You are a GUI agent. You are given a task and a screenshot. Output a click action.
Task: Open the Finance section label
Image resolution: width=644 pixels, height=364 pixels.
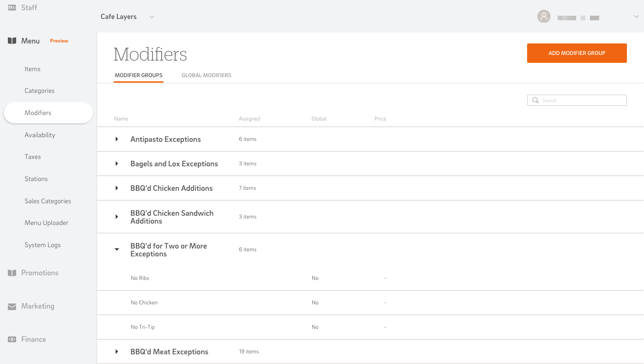click(33, 340)
